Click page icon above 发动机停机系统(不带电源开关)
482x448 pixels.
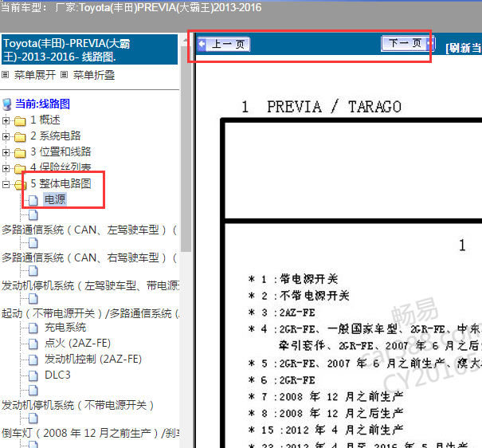pos(33,391)
